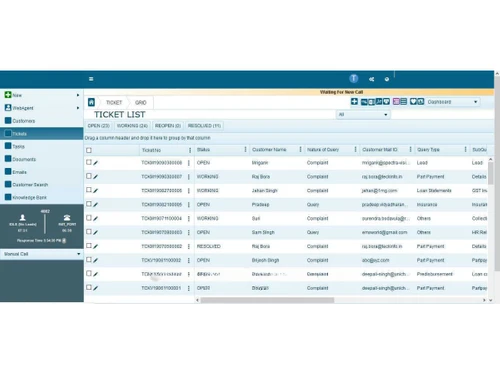Click the pink grid view toolbar icon
500x375 pixels.
pos(396,102)
